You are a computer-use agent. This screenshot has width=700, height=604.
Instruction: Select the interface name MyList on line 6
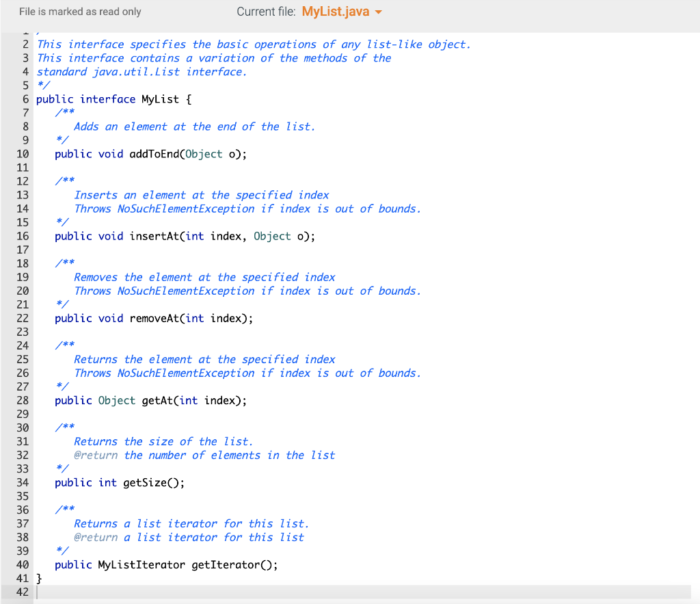pyautogui.click(x=160, y=99)
